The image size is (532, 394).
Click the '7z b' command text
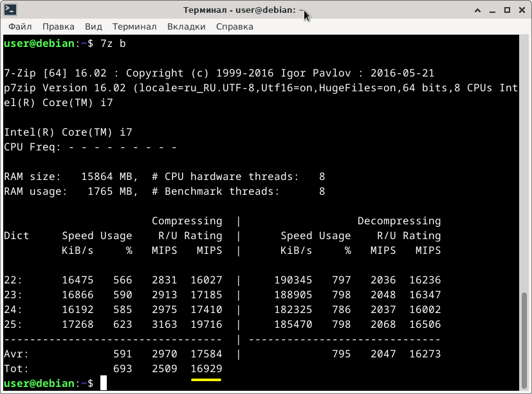click(113, 44)
